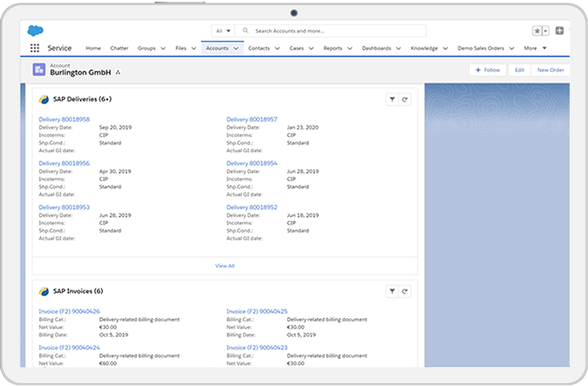
Task: Click the Salesforce cloud logo
Action: click(x=35, y=30)
